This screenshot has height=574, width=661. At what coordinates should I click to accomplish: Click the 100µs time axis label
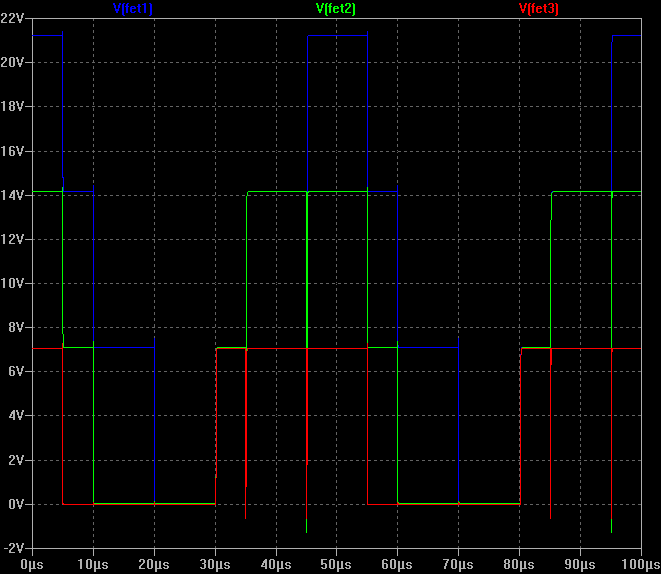coord(640,565)
